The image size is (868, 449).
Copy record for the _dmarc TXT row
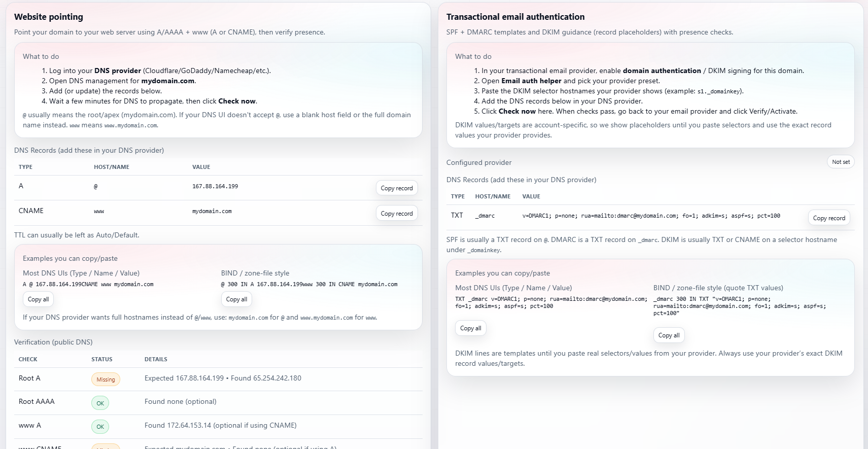(x=828, y=217)
